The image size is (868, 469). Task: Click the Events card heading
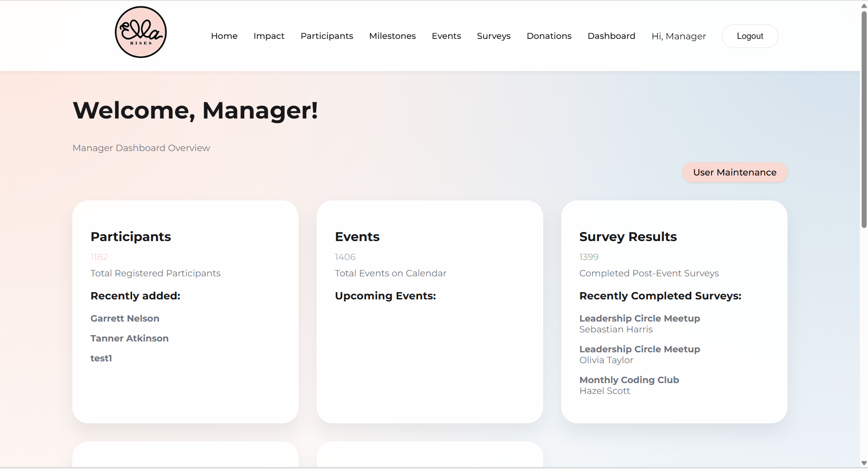pos(357,237)
